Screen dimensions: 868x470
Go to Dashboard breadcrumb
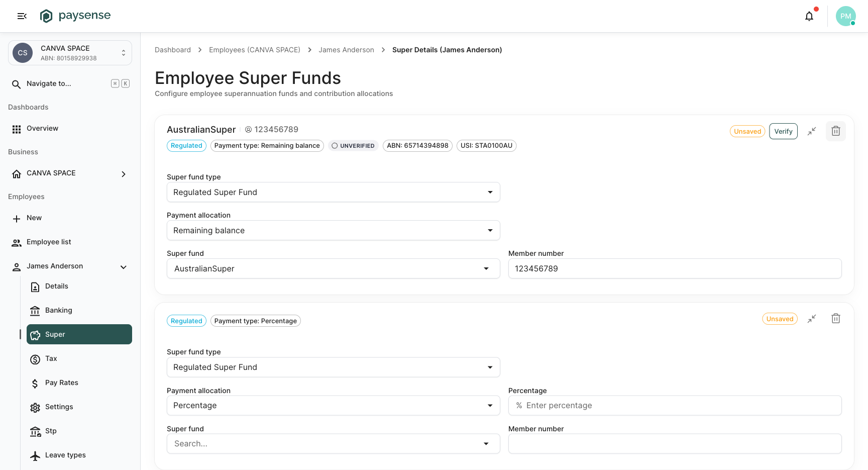[173, 50]
